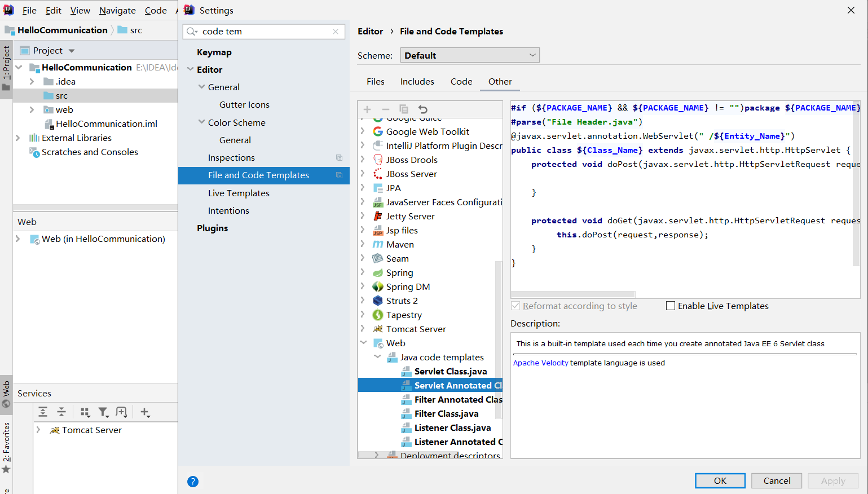The height and width of the screenshot is (494, 868).
Task: Click the help question mark icon
Action: [x=193, y=482]
